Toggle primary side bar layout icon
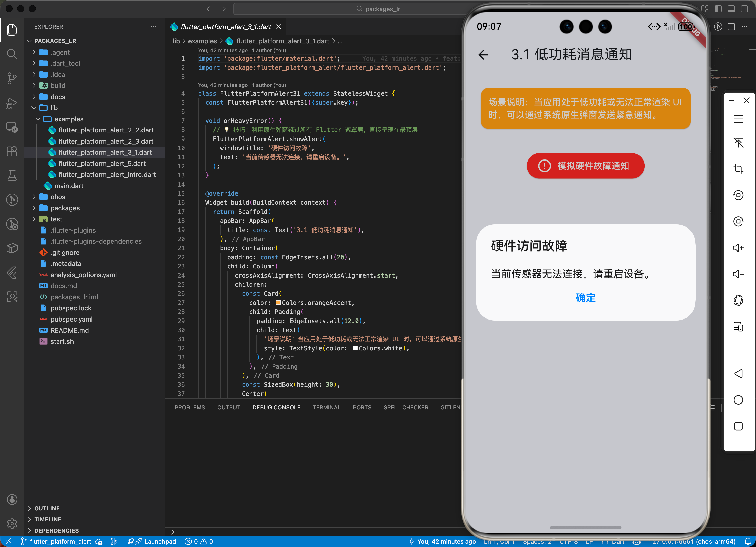The image size is (756, 547). (x=718, y=9)
